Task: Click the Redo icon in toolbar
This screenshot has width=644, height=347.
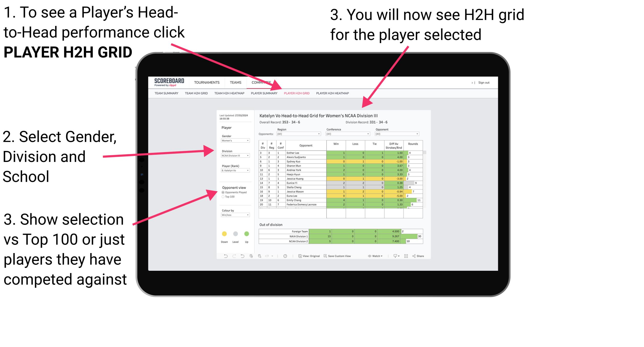Action: tap(233, 257)
